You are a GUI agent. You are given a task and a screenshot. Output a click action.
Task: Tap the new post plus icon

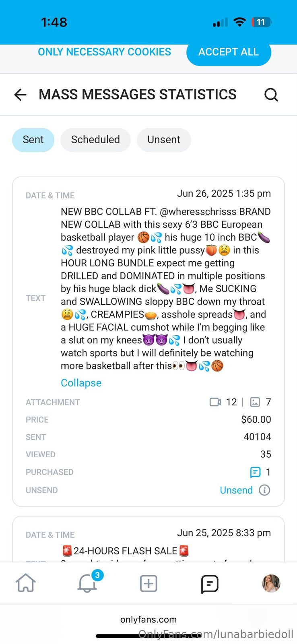click(148, 583)
